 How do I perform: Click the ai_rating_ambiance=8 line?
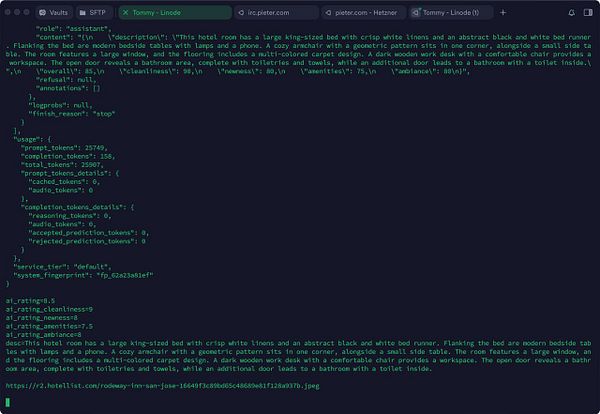(44, 334)
